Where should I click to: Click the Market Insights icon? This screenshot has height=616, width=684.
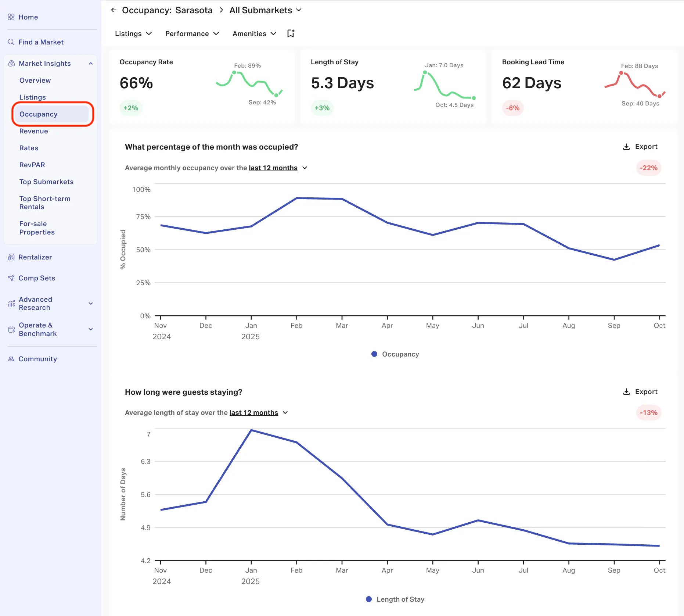click(11, 63)
